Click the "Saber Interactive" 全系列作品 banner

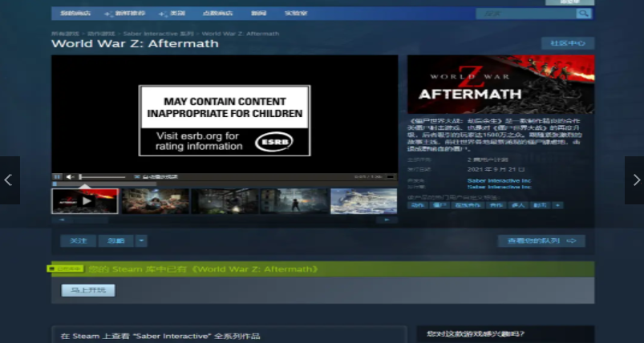tap(229, 335)
